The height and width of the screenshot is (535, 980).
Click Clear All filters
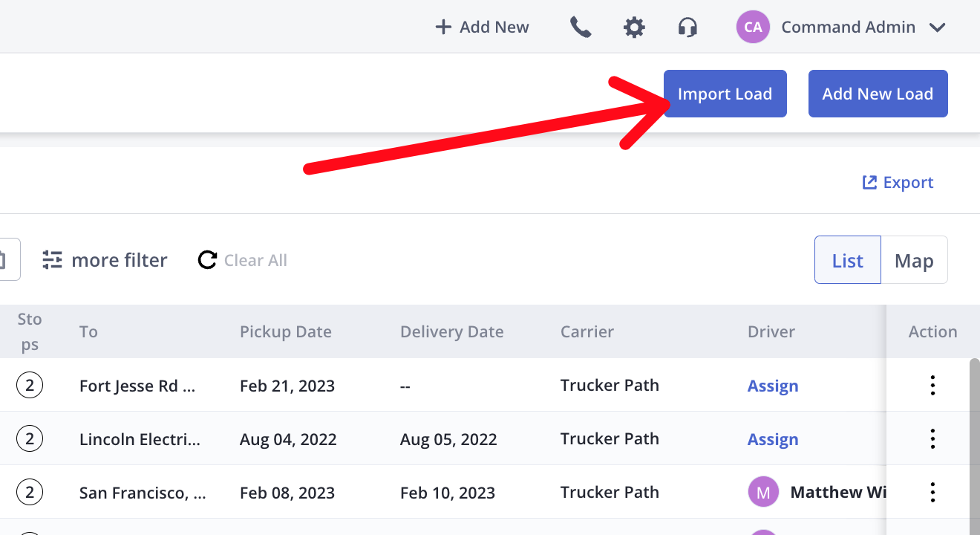coord(243,260)
